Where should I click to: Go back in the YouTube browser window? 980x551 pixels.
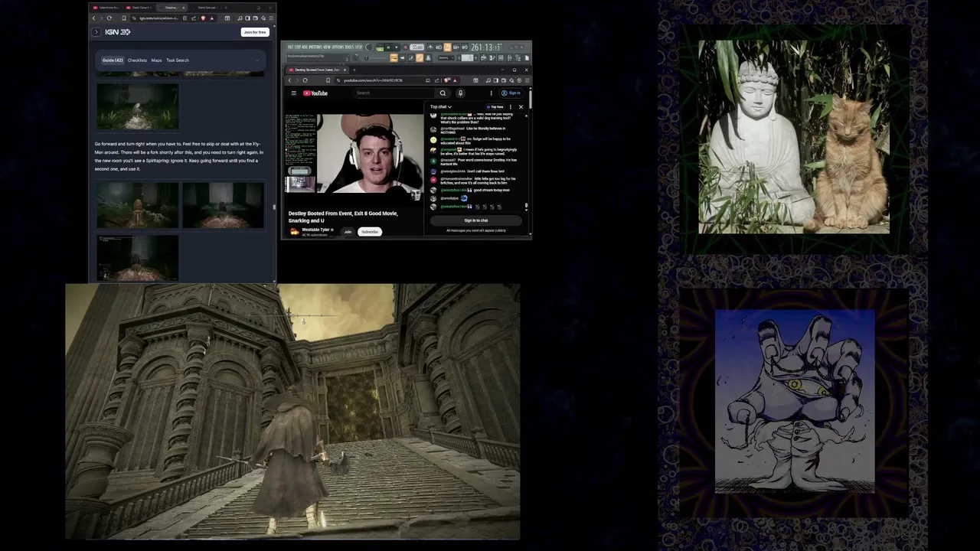tap(289, 80)
